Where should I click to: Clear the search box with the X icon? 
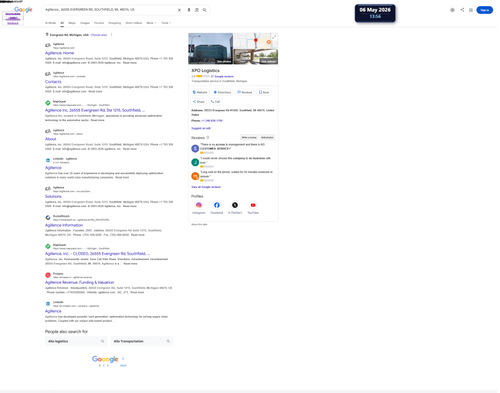point(179,10)
